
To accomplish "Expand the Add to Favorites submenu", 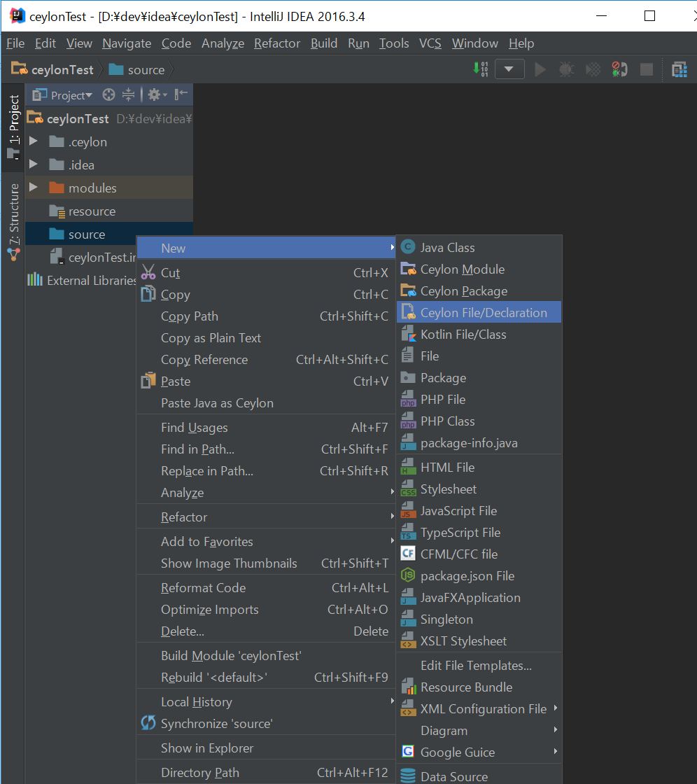I will tap(266, 542).
